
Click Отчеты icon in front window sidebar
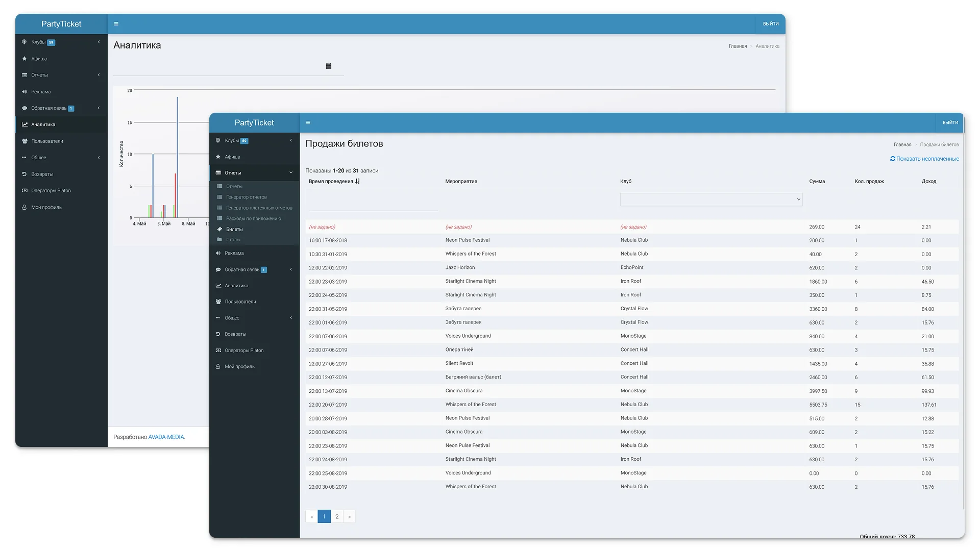coord(218,173)
